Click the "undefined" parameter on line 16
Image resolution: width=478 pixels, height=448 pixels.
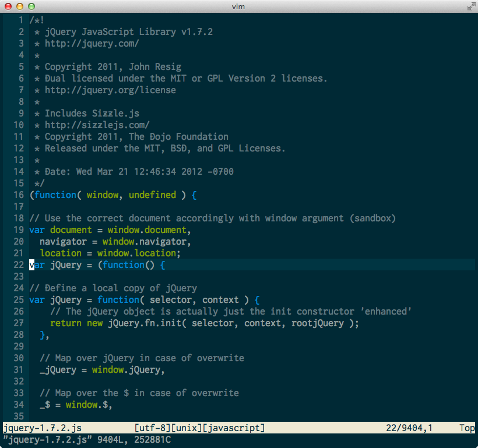coord(152,195)
